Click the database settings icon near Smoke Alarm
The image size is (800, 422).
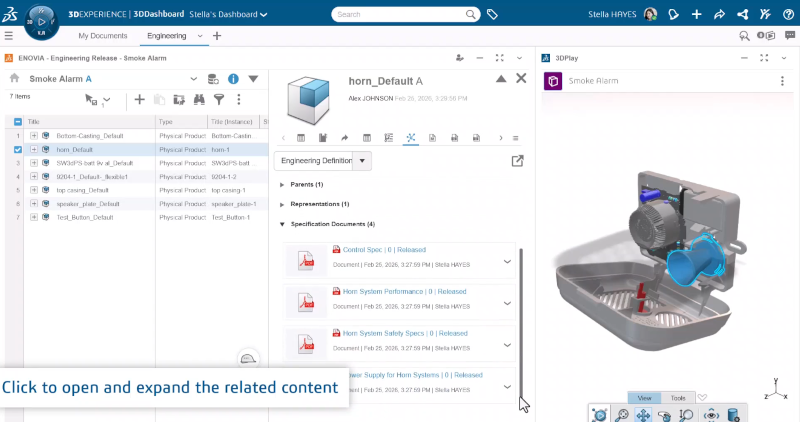(x=213, y=79)
